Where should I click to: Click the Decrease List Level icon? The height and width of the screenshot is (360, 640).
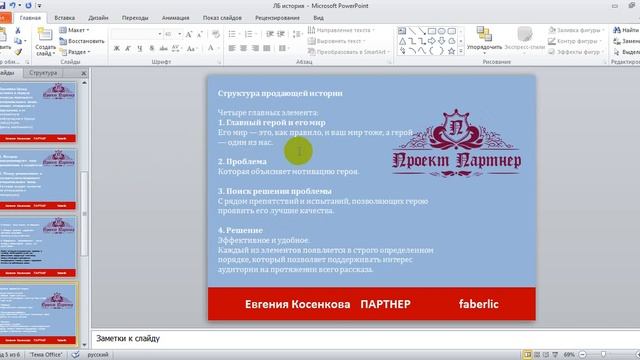pyautogui.click(x=270, y=34)
